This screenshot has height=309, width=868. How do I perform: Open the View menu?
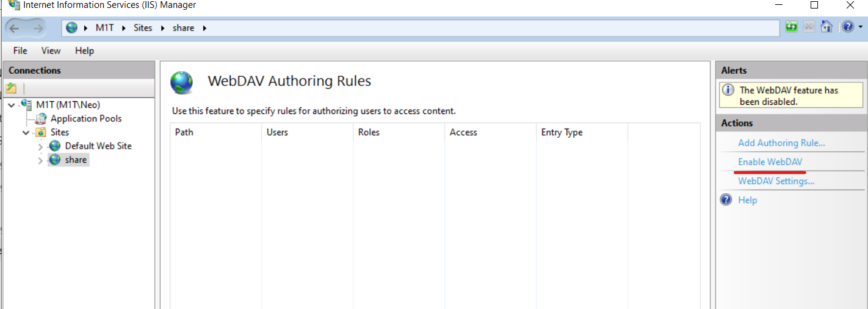[x=51, y=51]
